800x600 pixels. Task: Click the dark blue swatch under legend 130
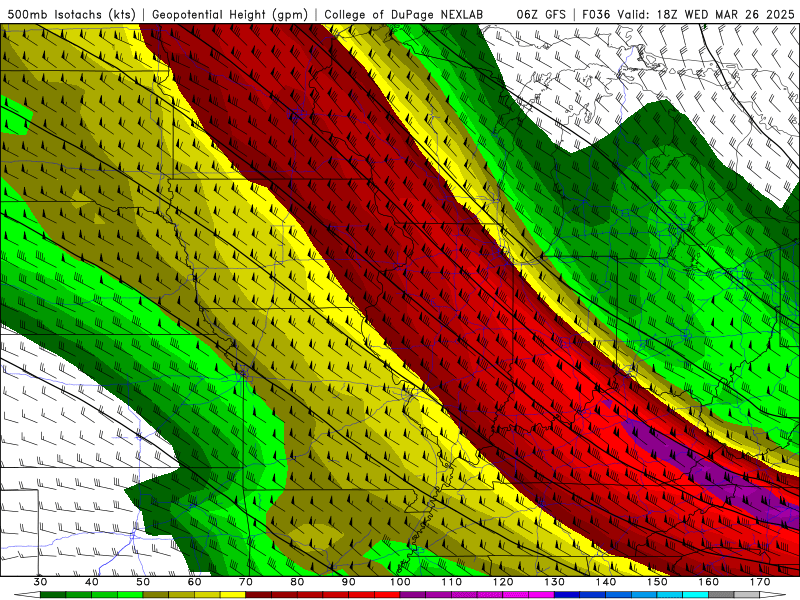(x=567, y=595)
